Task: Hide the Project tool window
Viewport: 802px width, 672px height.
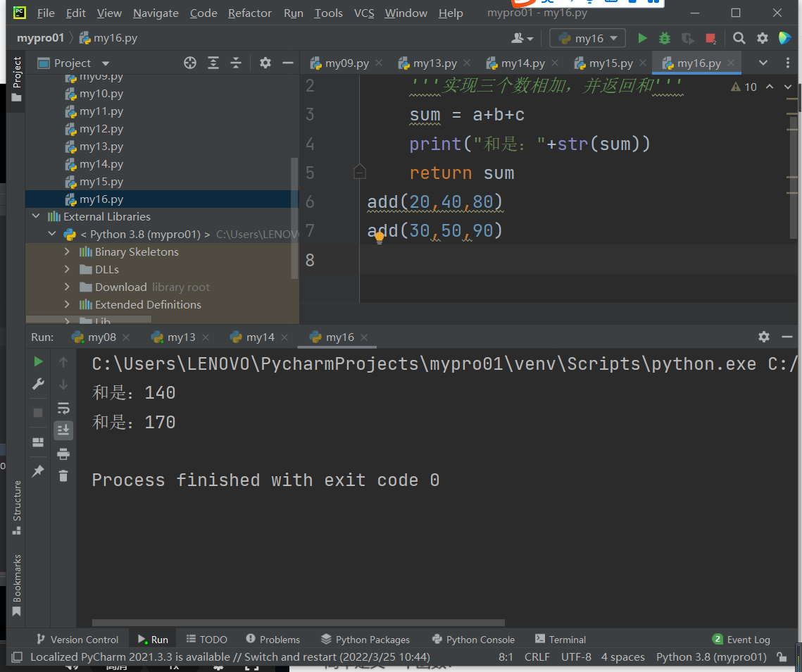Action: point(288,63)
